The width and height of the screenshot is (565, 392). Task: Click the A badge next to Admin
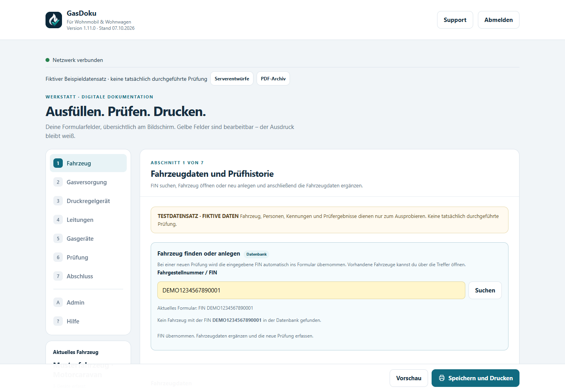pyautogui.click(x=58, y=302)
